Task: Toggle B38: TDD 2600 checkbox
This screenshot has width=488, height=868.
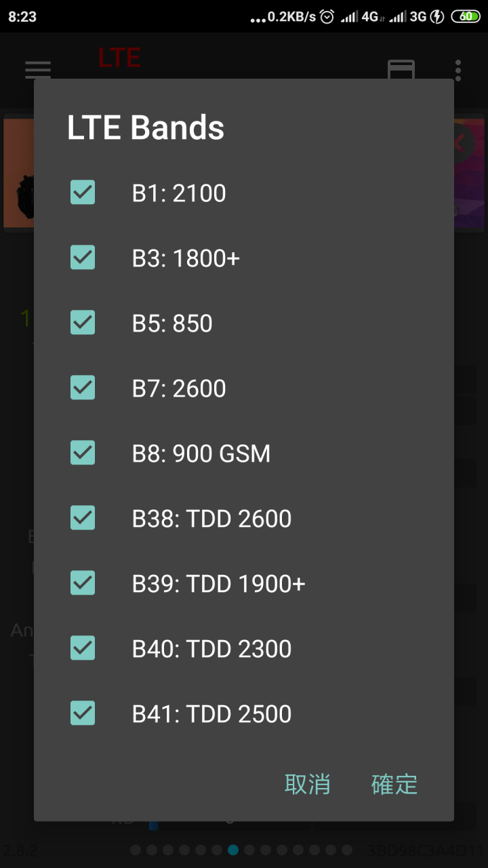Action: click(x=83, y=518)
